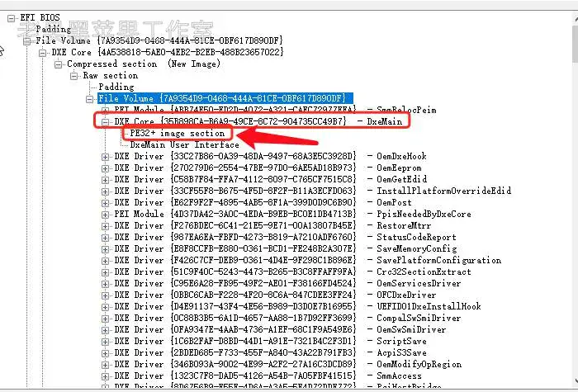Expand the ScriptSave driver node
This screenshot has height=392, width=578.
(x=106, y=342)
